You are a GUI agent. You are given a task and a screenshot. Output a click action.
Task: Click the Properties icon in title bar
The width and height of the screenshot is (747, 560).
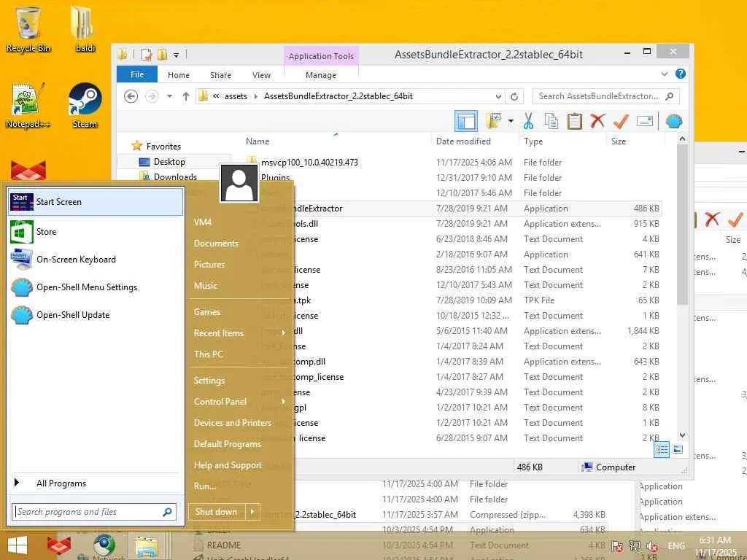pos(146,55)
